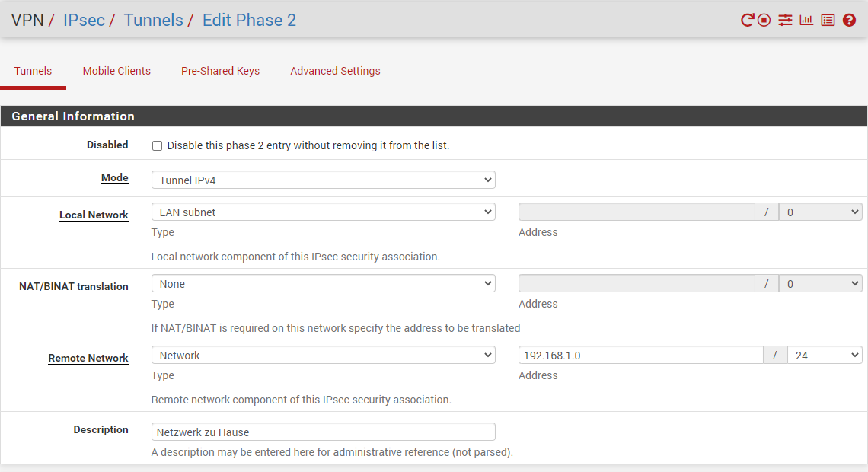Viewport: 868px width, 472px height.
Task: Open the Pre-Shared Keys tab
Action: pos(220,71)
